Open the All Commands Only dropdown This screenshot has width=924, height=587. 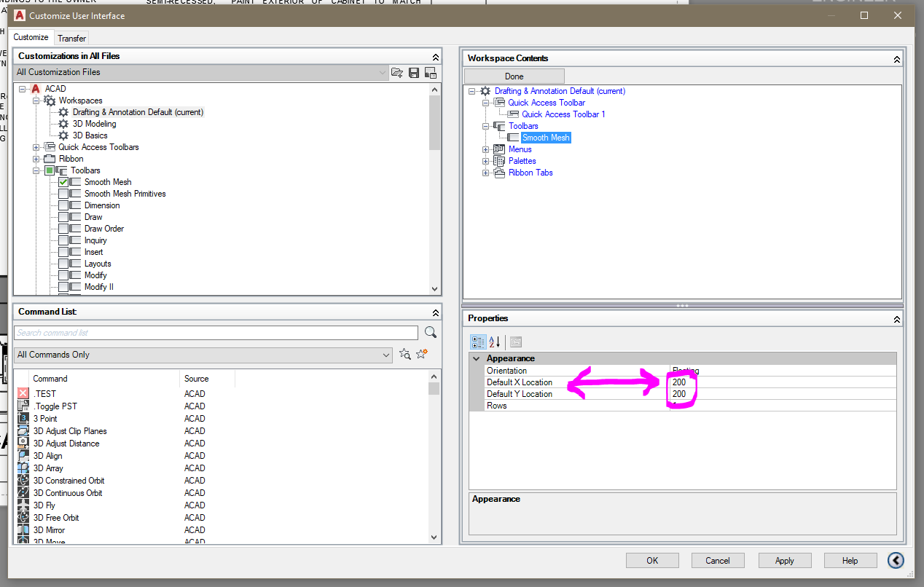point(388,355)
